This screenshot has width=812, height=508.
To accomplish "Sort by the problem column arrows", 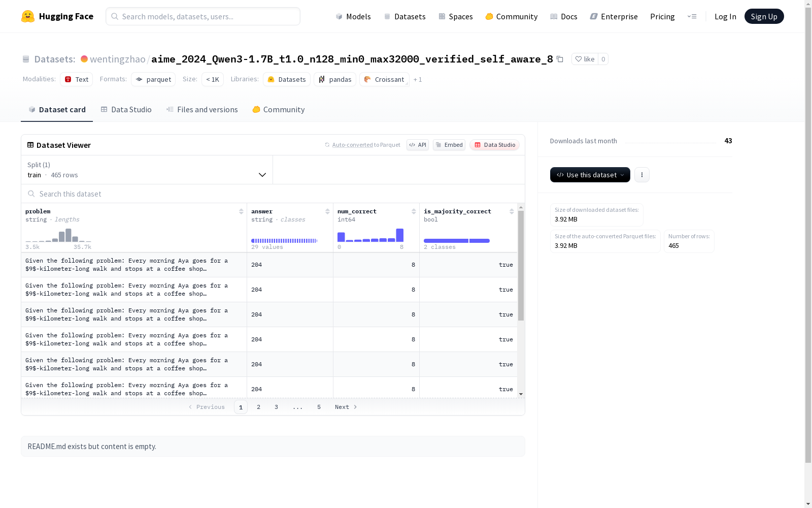I will (241, 211).
